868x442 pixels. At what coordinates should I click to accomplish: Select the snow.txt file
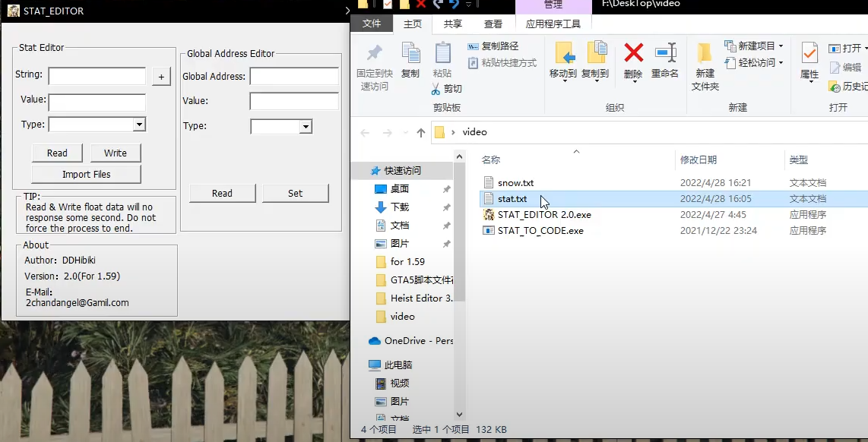(x=515, y=182)
